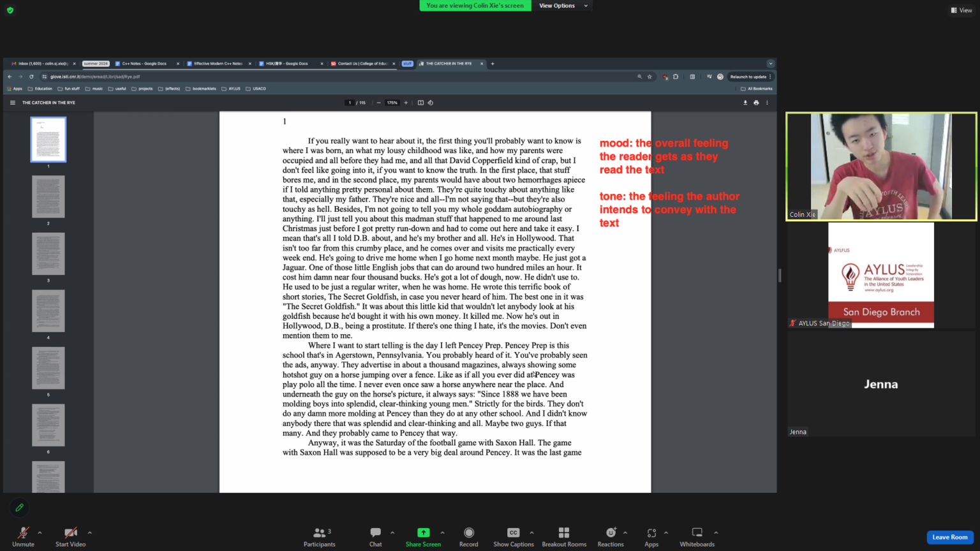The image size is (980, 551).
Task: Select Jenna's participant tile
Action: [881, 384]
